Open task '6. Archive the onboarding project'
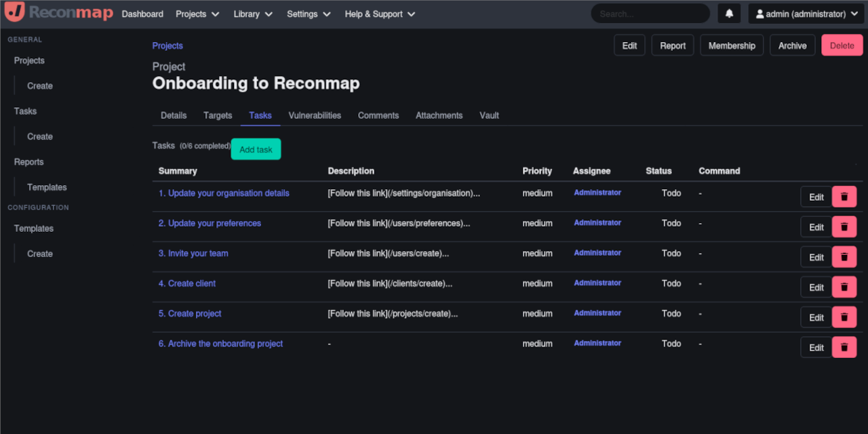The height and width of the screenshot is (434, 868). click(x=220, y=344)
